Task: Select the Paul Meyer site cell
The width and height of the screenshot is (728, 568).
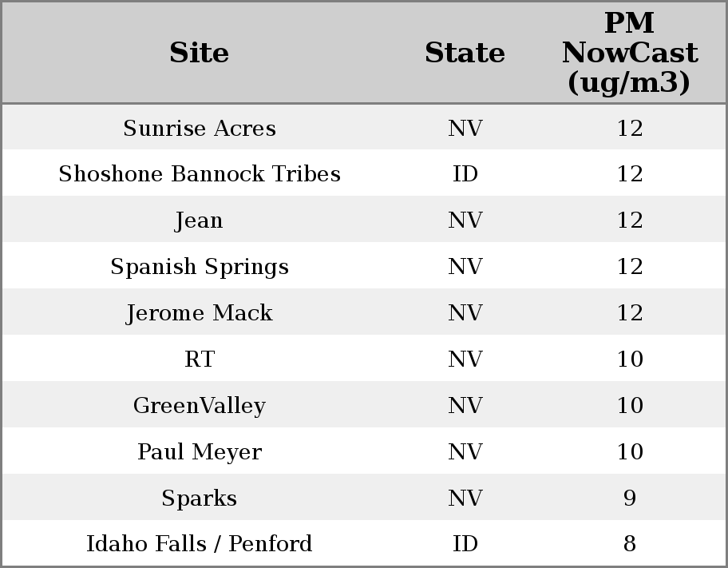Action: 200,452
